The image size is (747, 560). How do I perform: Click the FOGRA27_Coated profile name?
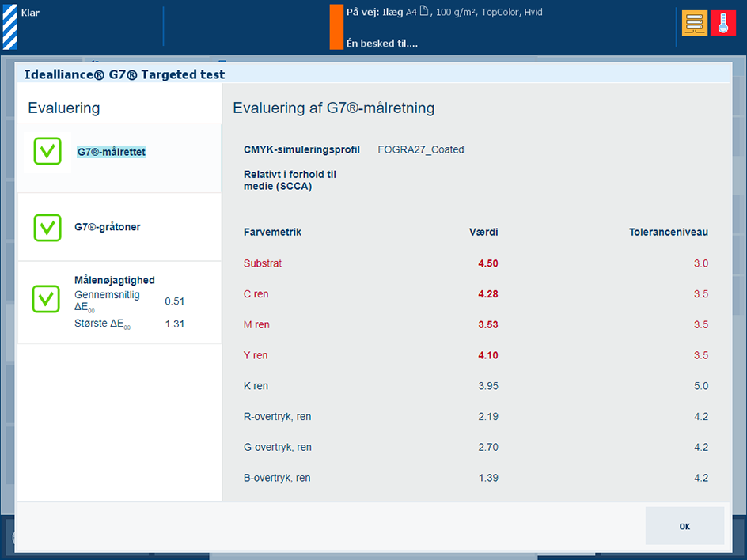click(421, 149)
